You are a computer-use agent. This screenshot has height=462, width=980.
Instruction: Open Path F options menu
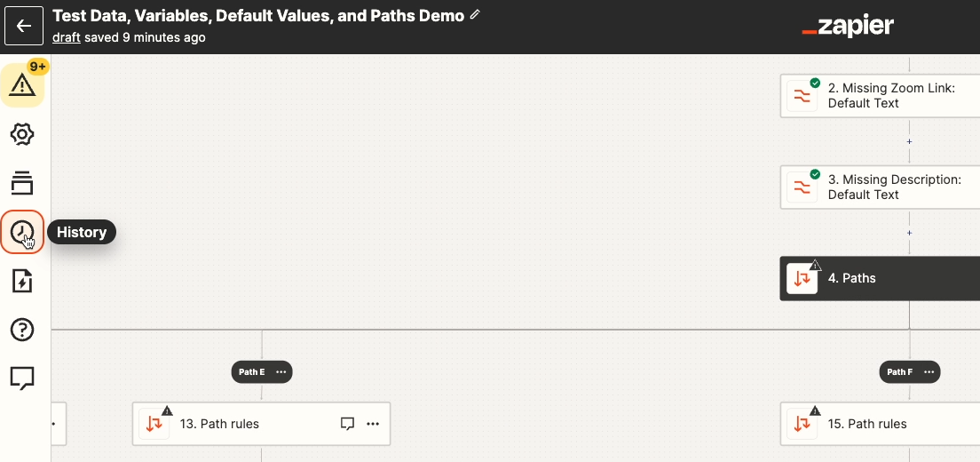click(x=929, y=372)
